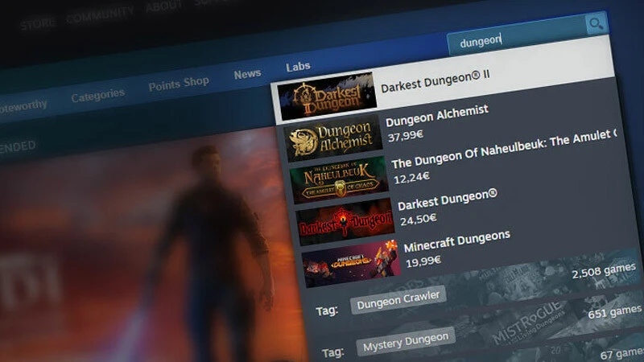The width and height of the screenshot is (644, 362).
Task: Click the 12,24€ price of Naheulbeuk
Action: [x=411, y=177]
